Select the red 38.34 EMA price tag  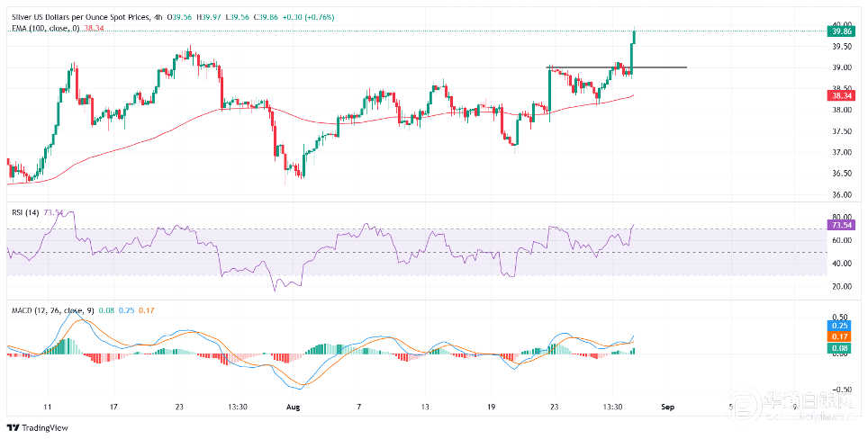click(x=840, y=95)
